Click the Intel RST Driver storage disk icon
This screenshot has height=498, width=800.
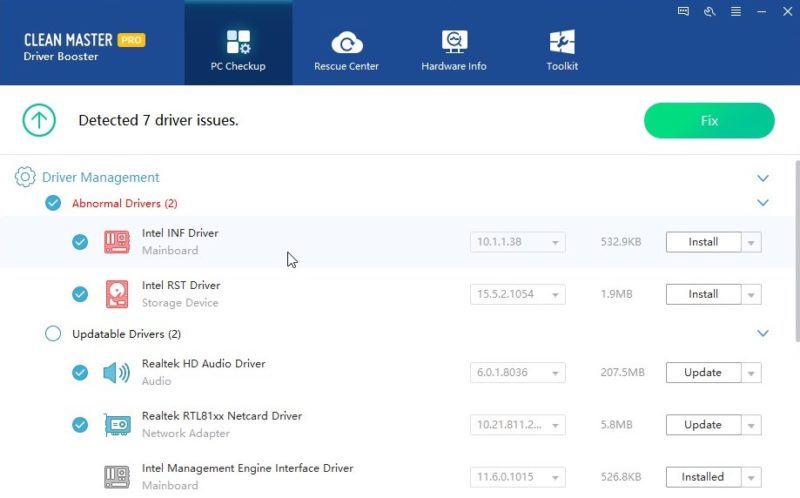coord(117,294)
